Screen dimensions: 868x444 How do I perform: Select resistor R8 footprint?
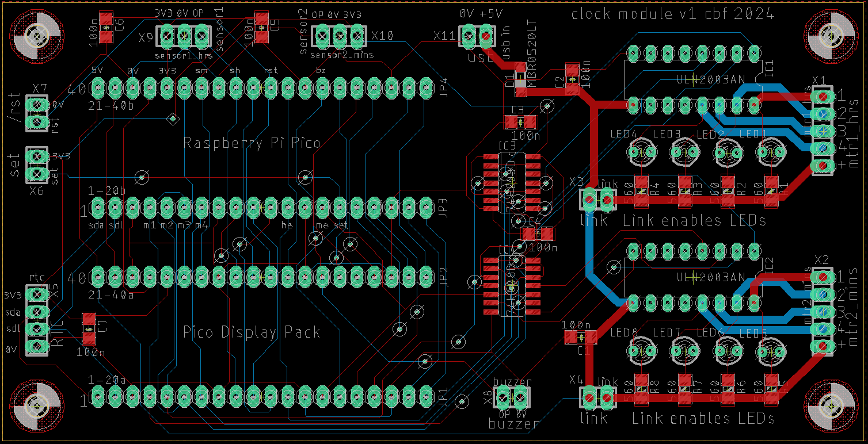(x=642, y=389)
